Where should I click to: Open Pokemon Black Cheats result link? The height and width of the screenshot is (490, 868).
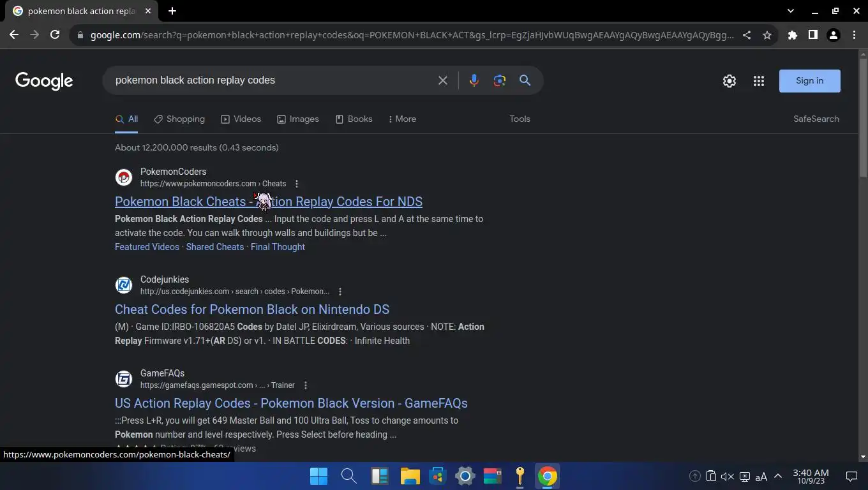point(269,202)
